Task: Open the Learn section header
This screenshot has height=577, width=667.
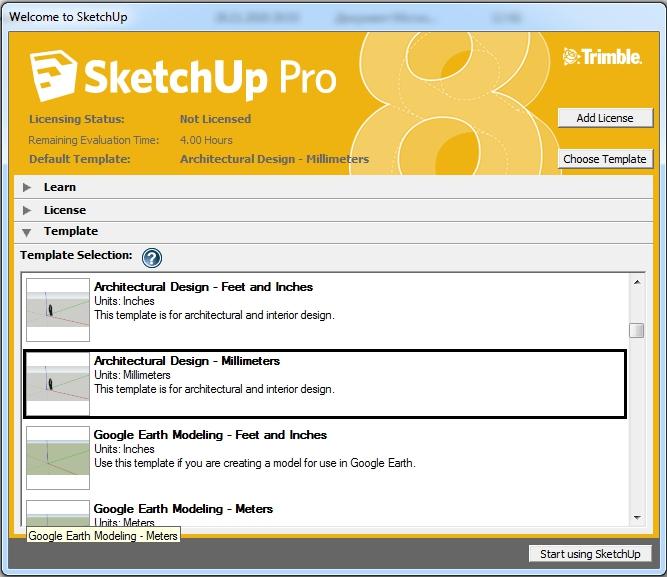Action: 334,187
